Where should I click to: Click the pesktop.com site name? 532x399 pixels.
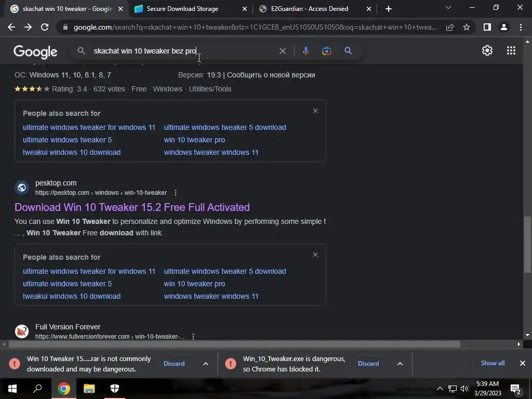[x=56, y=183]
